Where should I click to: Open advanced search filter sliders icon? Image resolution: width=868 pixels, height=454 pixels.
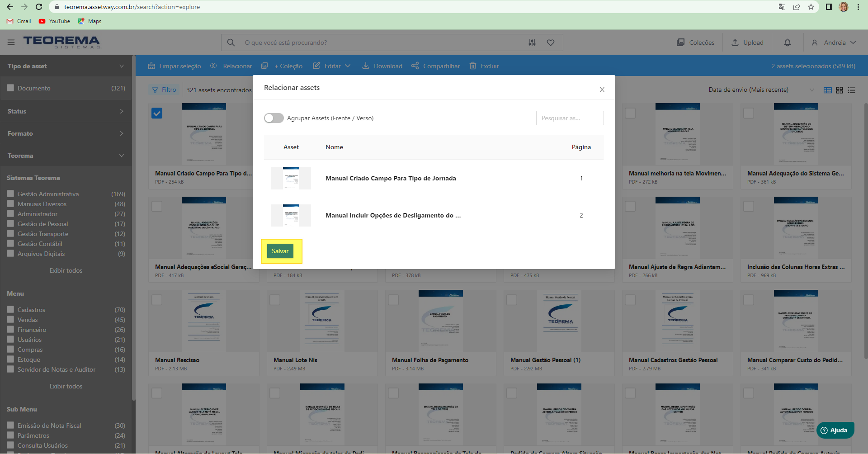coord(532,43)
